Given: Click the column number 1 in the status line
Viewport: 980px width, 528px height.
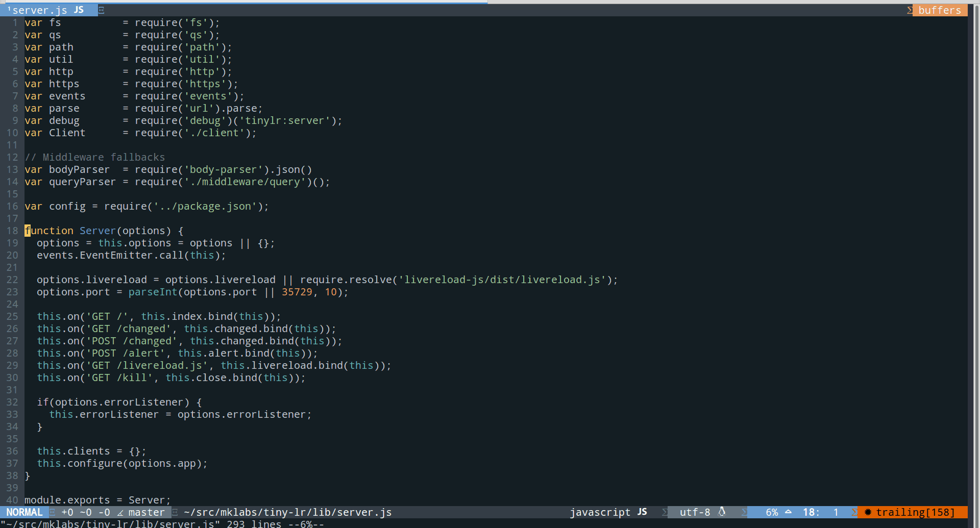Looking at the screenshot, I should [836, 512].
